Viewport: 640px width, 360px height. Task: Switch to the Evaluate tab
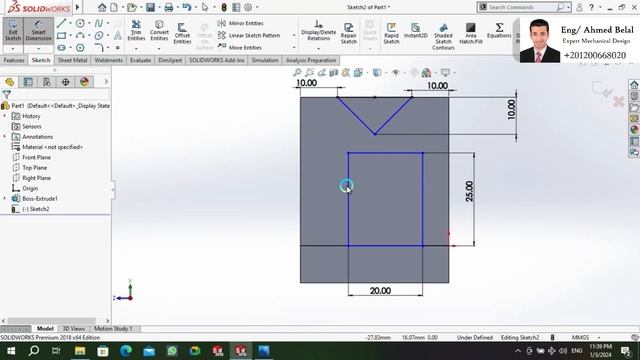click(140, 60)
